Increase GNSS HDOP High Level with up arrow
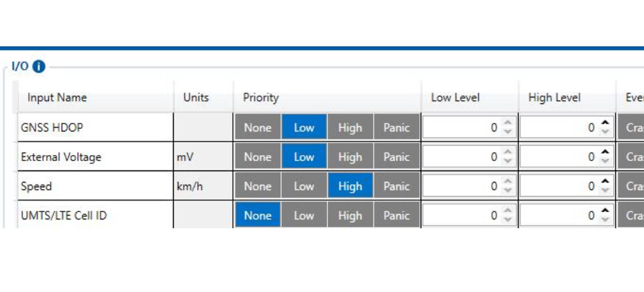The width and height of the screenshot is (644, 292). pos(604,123)
